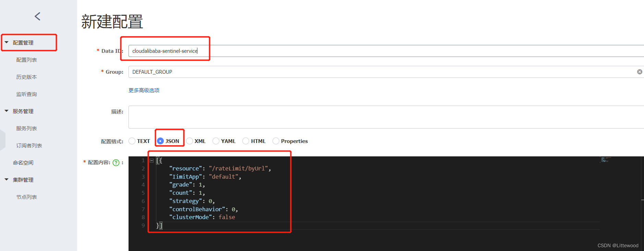Click the collapse handle on the sidebar edge

[x=3, y=140]
